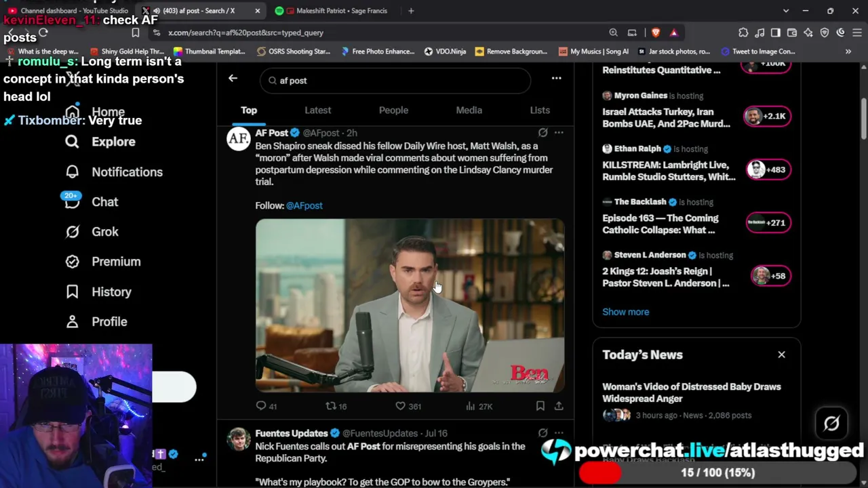
Task: Open Premium in the X sidebar
Action: [103, 262]
